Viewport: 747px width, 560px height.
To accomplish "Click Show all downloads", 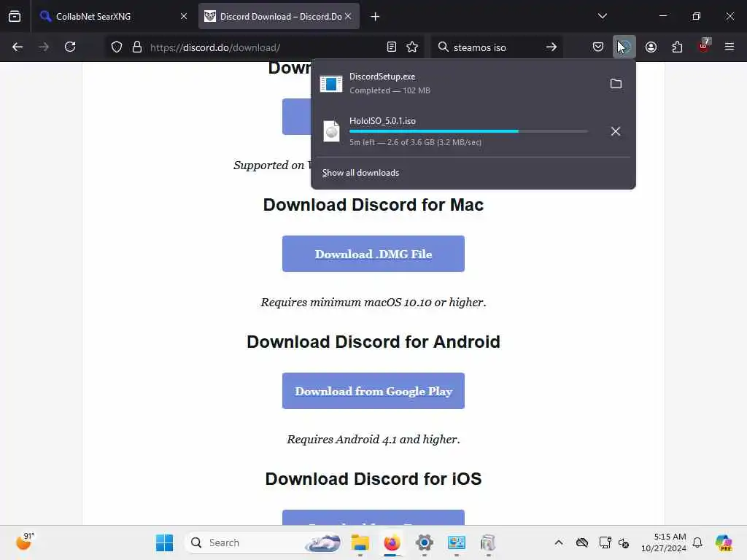I will (360, 173).
